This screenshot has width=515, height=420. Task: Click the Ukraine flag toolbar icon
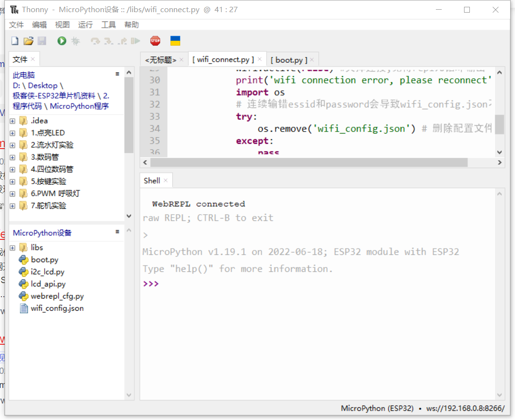pos(175,41)
